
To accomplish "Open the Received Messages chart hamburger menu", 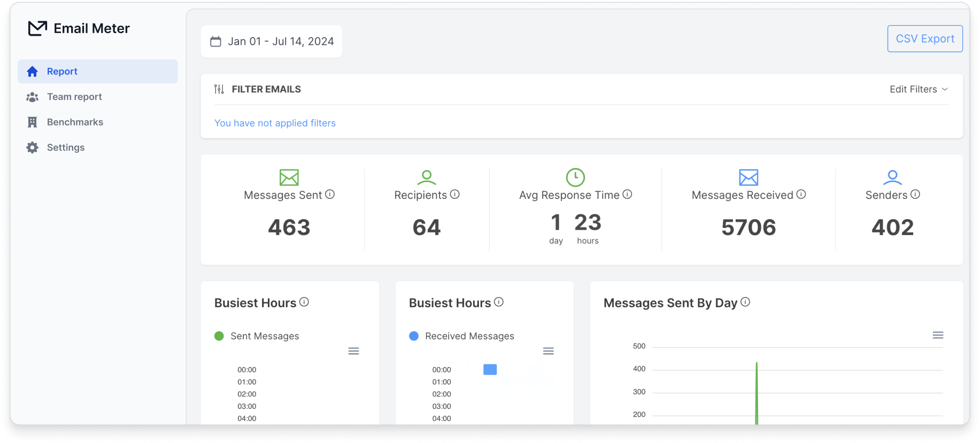I will pos(548,351).
